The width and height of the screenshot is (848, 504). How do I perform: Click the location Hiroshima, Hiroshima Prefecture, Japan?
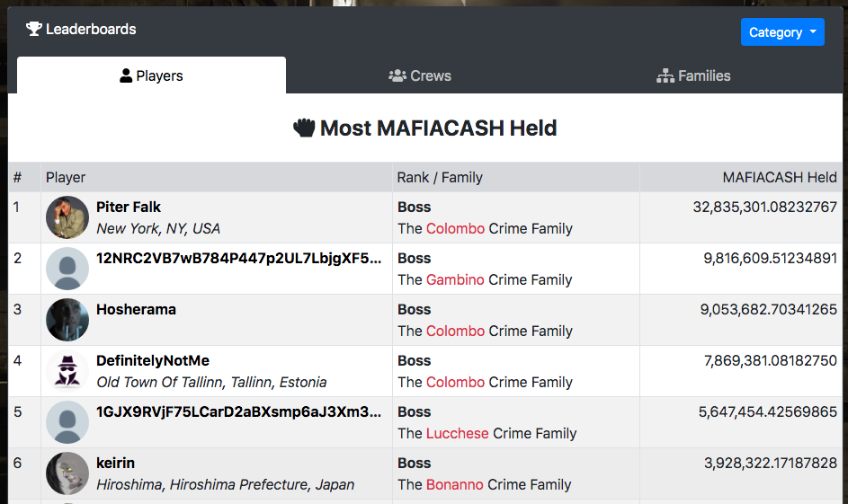click(225, 484)
